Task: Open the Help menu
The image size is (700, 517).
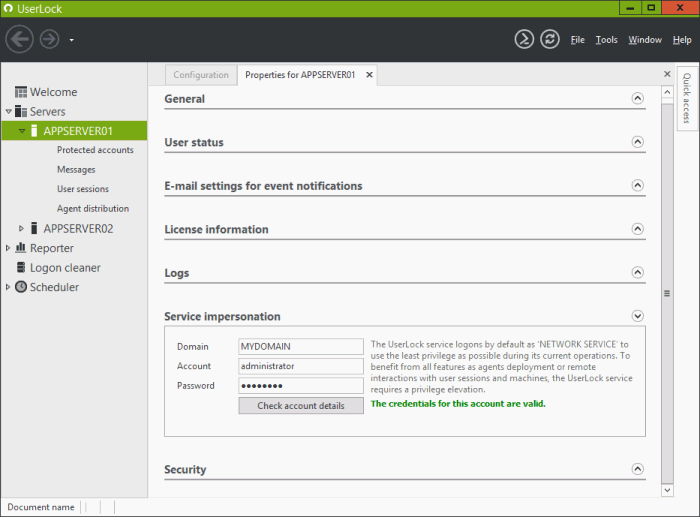Action: pos(682,40)
